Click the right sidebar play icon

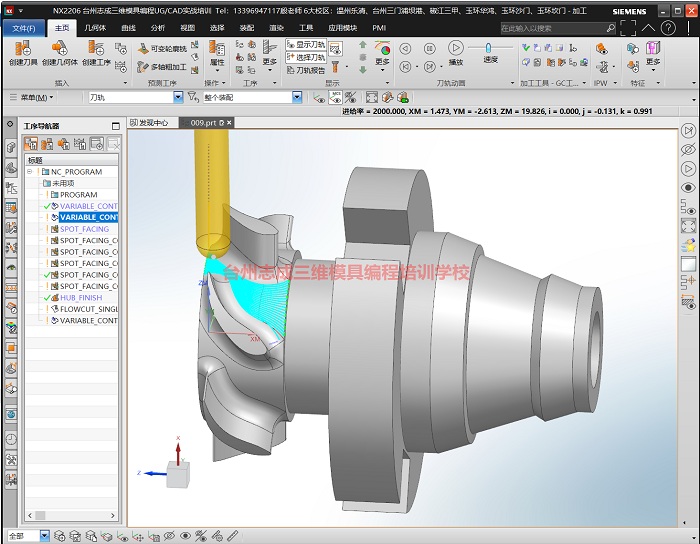(688, 169)
